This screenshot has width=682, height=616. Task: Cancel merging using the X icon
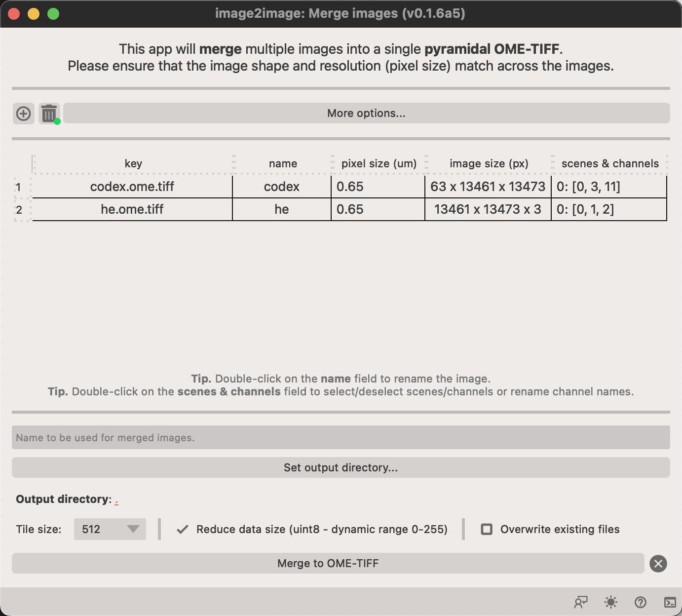[658, 563]
